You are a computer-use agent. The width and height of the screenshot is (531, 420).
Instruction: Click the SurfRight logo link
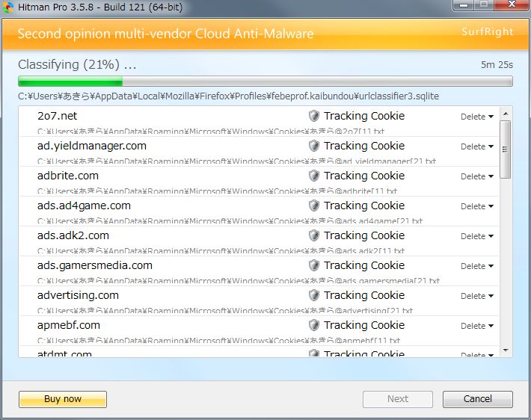[487, 33]
